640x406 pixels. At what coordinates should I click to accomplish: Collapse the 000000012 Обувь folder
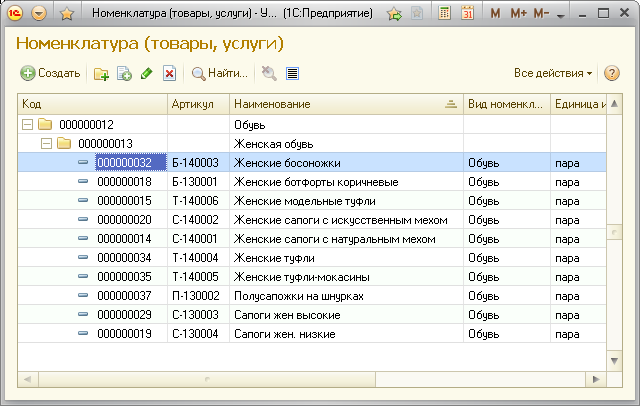pyautogui.click(x=27, y=125)
